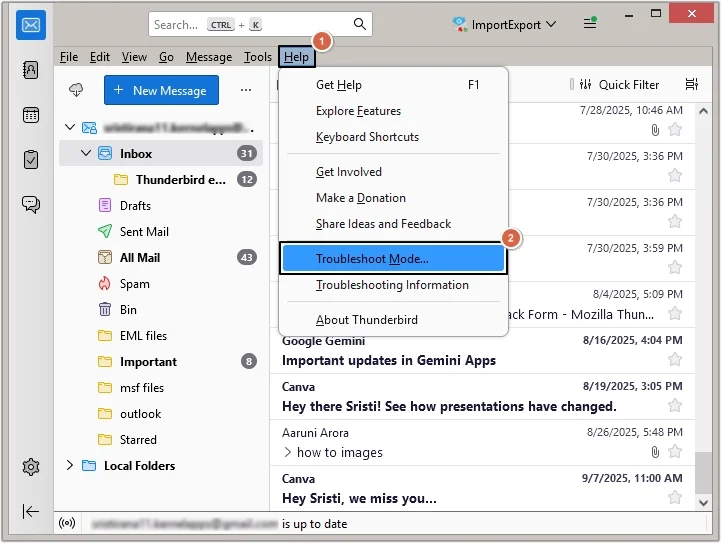Click attachment icon on Aaruni Arora message

pyautogui.click(x=655, y=452)
